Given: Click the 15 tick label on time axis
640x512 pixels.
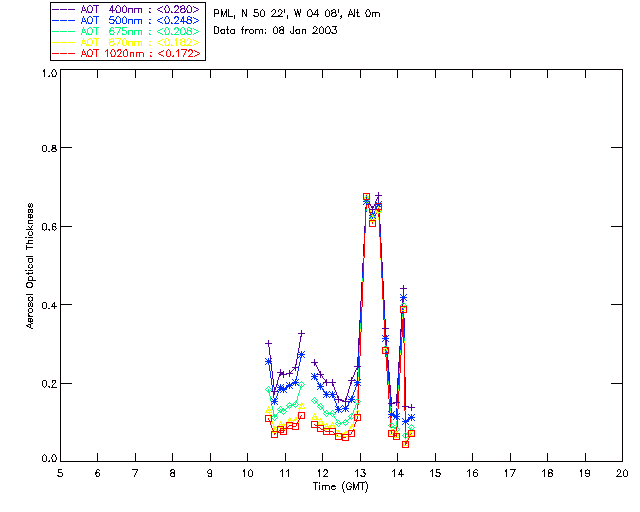Looking at the screenshot, I should 435,473.
